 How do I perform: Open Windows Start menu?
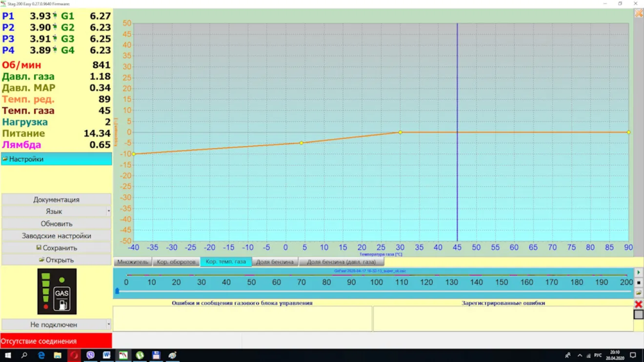click(8, 355)
